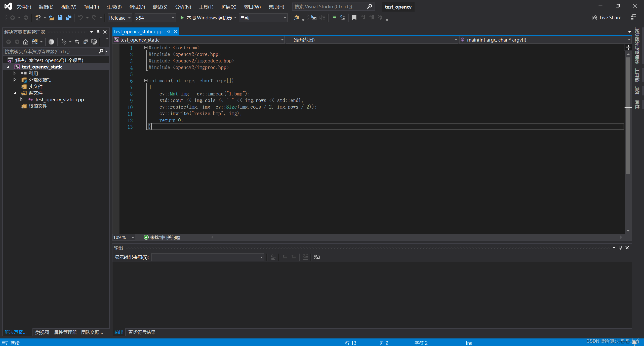Expand the 引用 references tree node
The width and height of the screenshot is (644, 346).
[15, 73]
